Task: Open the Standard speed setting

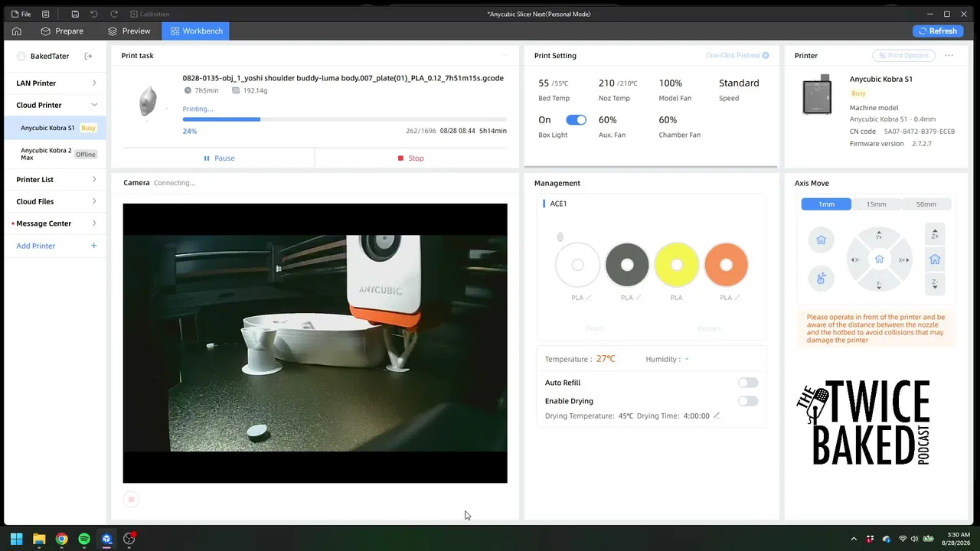Action: pyautogui.click(x=739, y=83)
